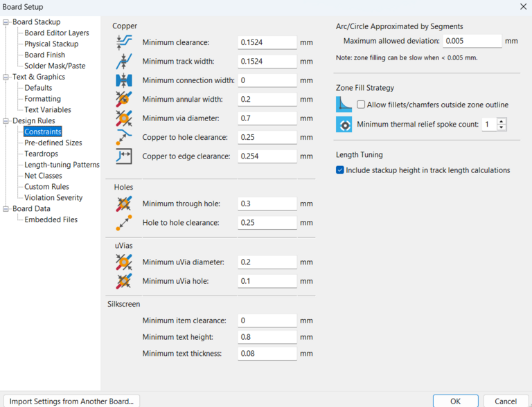Collapse the Design Rules tree node
This screenshot has height=407, width=532.
6,121
